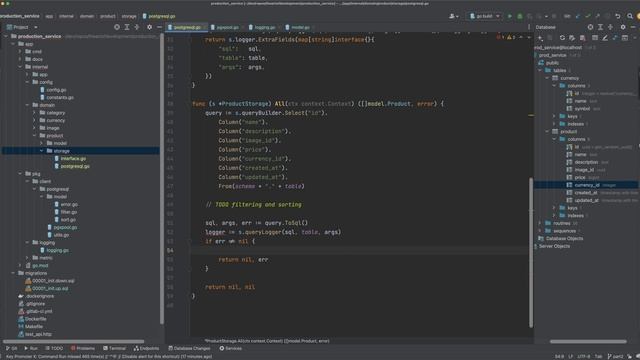Open the Problems tool window
Screen dimensions: 640x360
(x=83, y=348)
